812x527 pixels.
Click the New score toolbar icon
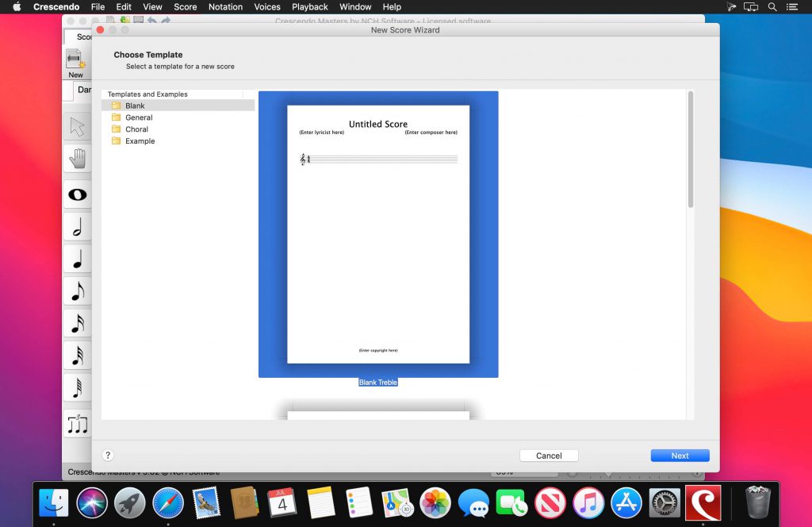(x=75, y=60)
